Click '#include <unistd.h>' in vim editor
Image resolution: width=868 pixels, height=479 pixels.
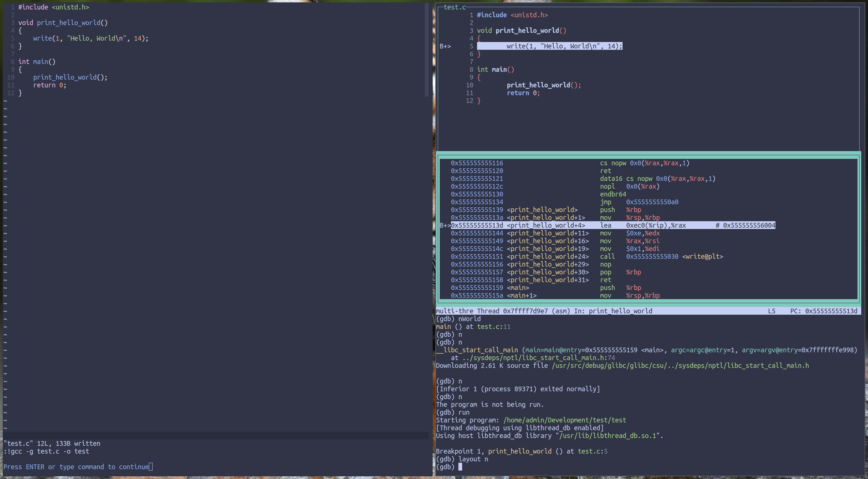click(x=54, y=7)
